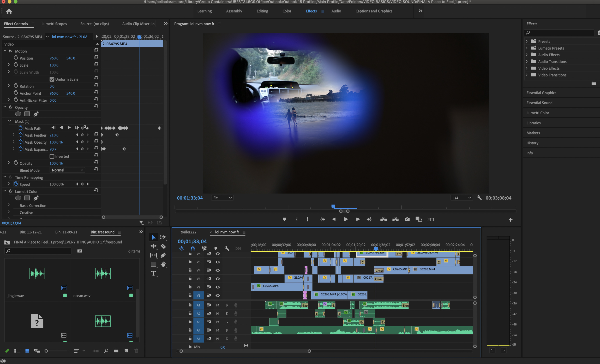Hide track V4 with eye icon
This screenshot has width=600, height=364.
click(218, 270)
